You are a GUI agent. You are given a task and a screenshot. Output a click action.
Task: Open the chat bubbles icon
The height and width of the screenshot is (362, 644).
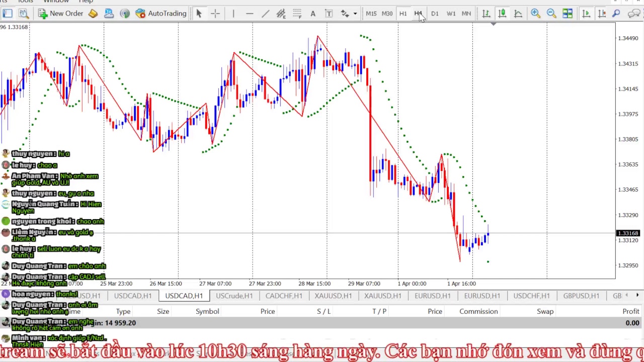[634, 14]
